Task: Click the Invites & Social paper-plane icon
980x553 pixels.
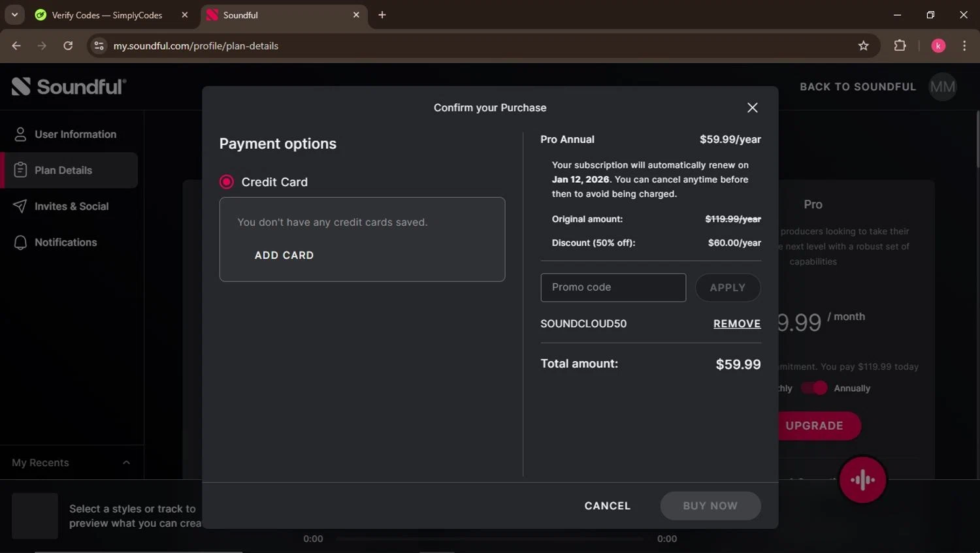Action: click(20, 206)
